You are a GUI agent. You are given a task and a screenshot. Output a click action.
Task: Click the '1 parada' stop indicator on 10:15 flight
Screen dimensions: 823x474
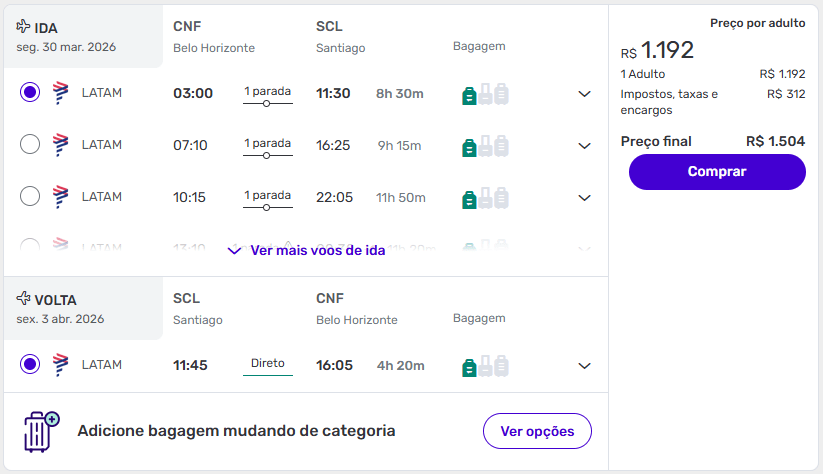point(267,197)
